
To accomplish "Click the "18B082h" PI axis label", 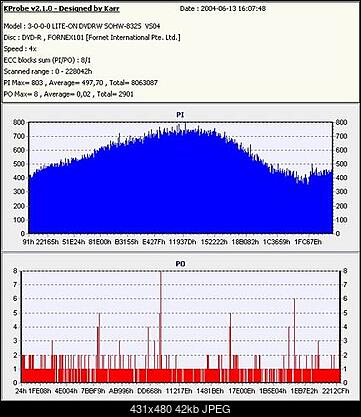I will [245, 242].
